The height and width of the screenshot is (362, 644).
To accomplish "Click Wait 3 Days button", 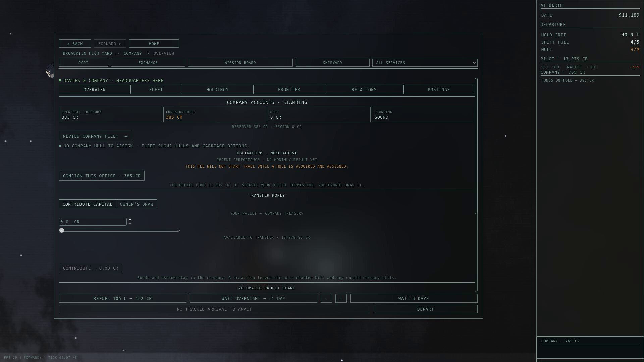I will pos(414,298).
